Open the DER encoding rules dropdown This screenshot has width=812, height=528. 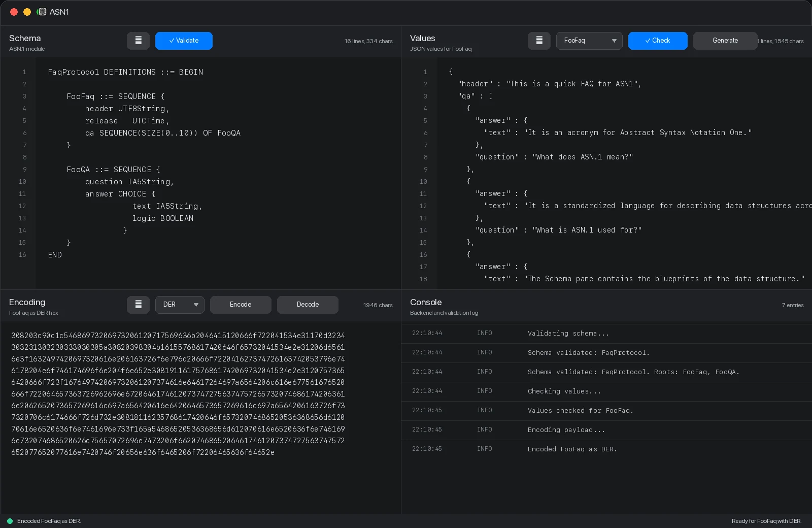(x=180, y=305)
